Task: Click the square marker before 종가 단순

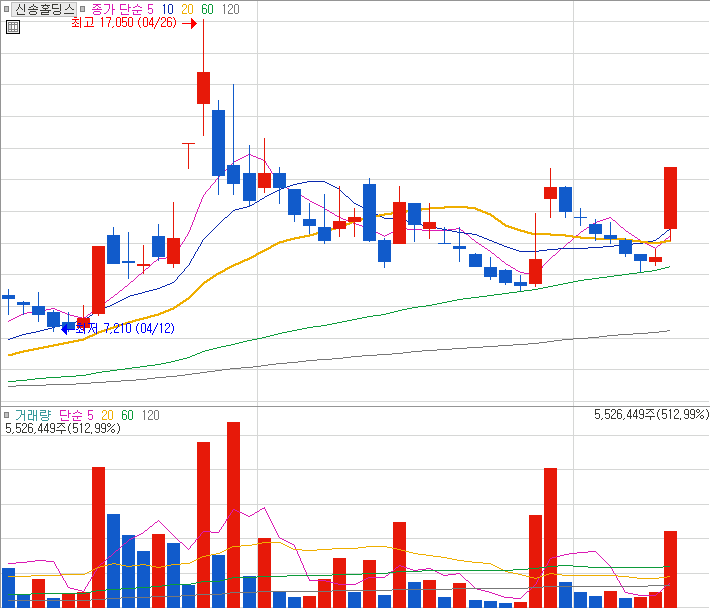Action: pyautogui.click(x=82, y=9)
